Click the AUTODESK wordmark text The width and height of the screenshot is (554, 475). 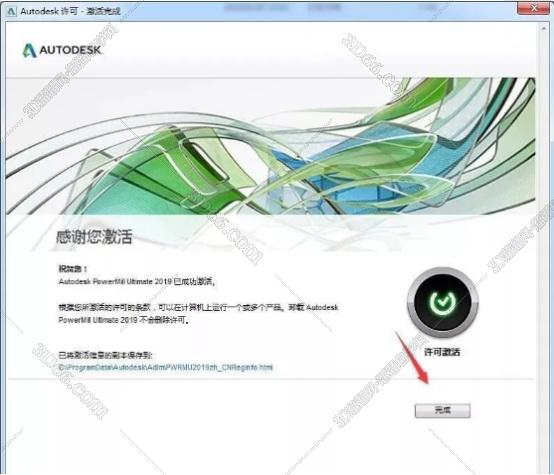[x=70, y=50]
